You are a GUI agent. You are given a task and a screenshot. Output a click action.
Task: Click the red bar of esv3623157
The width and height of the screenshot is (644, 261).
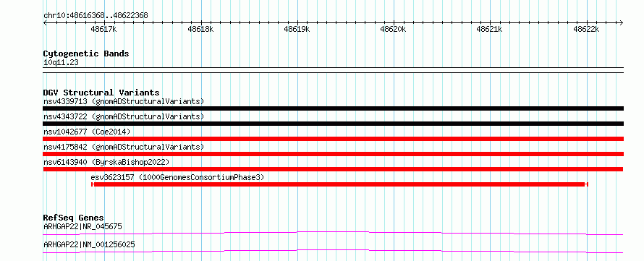pos(339,184)
